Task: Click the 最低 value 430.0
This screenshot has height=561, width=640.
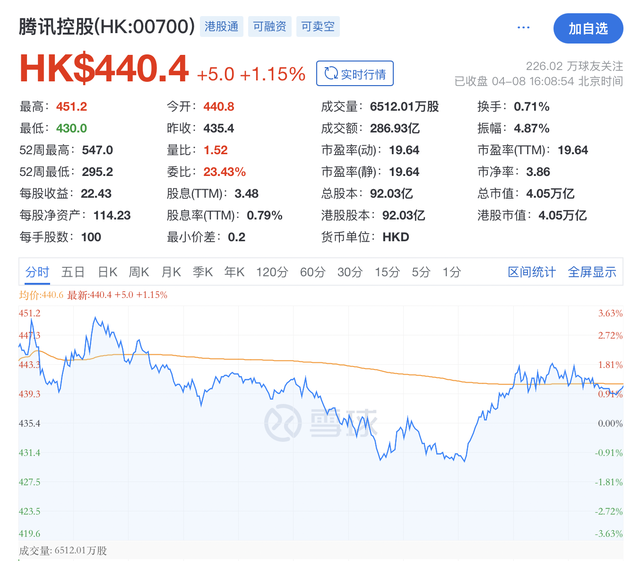Action: (x=71, y=128)
